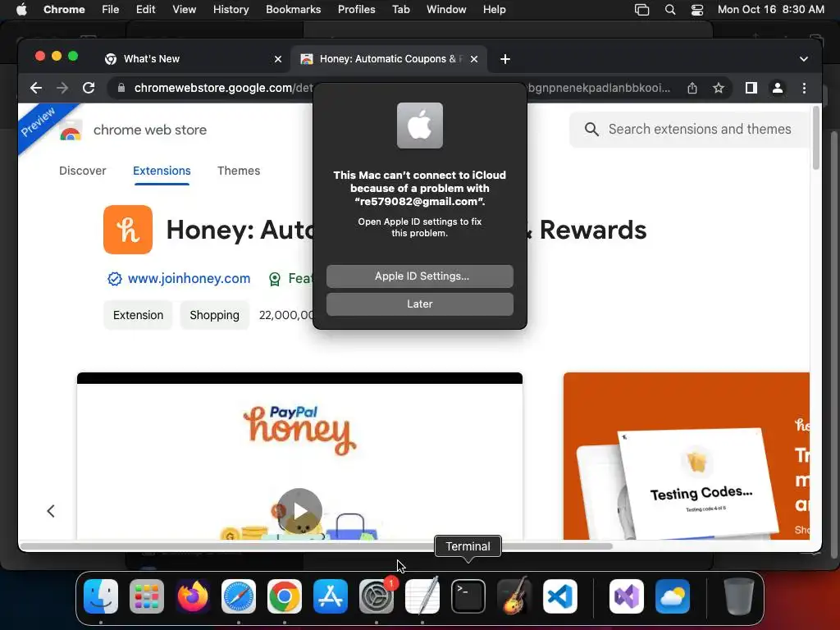Launch Terminal from the Dock
This screenshot has height=630, width=840.
468,596
